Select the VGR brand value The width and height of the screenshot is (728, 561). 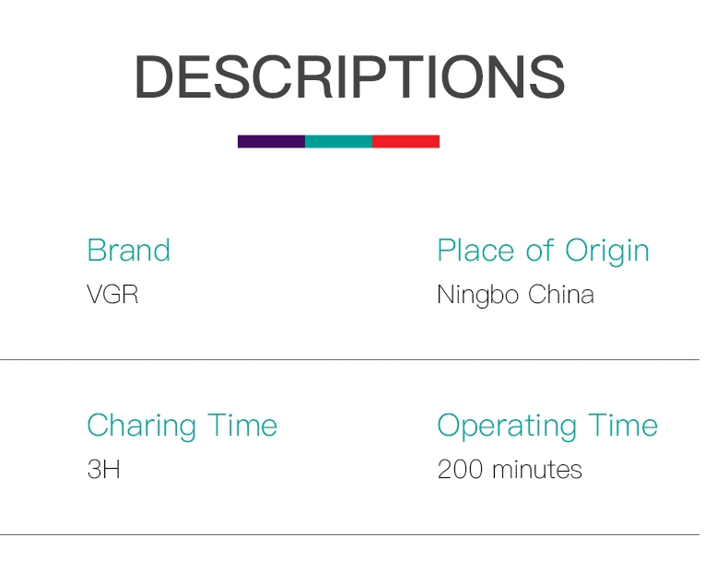click(112, 296)
